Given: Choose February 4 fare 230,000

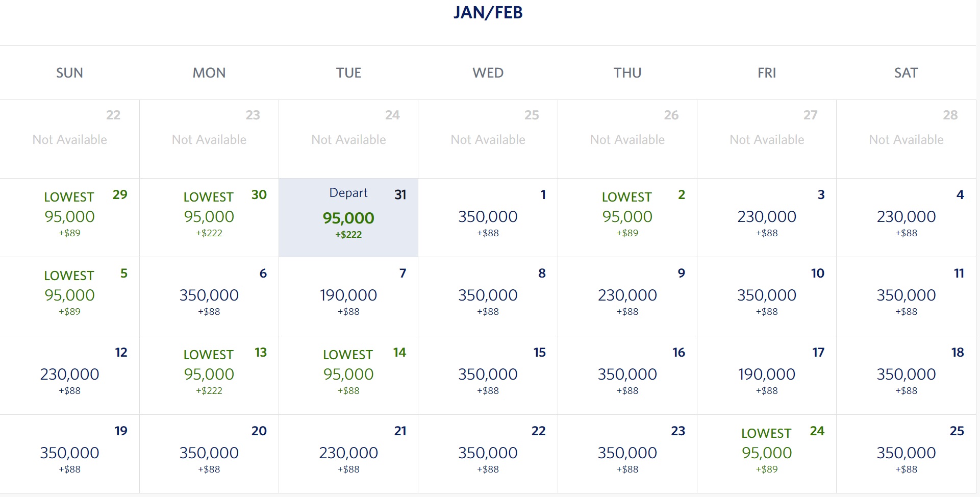Looking at the screenshot, I should pyautogui.click(x=906, y=217).
